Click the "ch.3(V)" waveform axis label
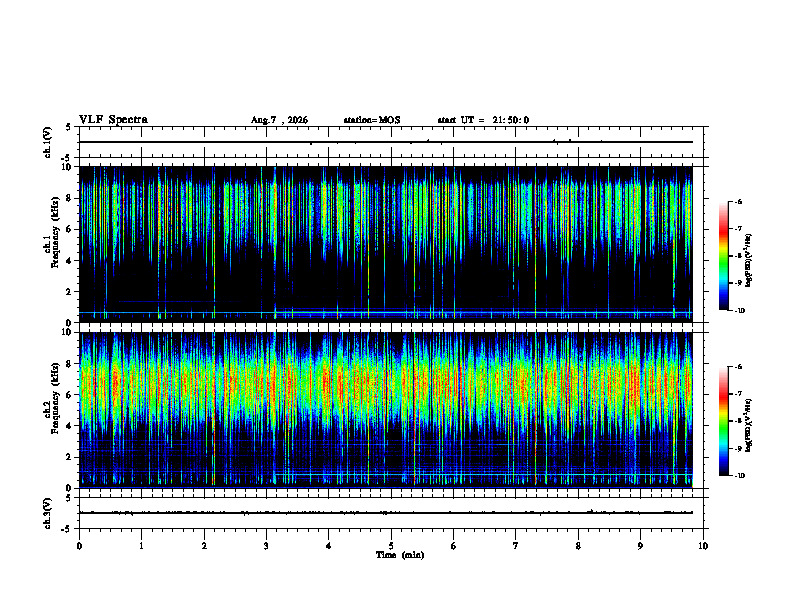Screen dimensions: 792x612 pyautogui.click(x=48, y=513)
